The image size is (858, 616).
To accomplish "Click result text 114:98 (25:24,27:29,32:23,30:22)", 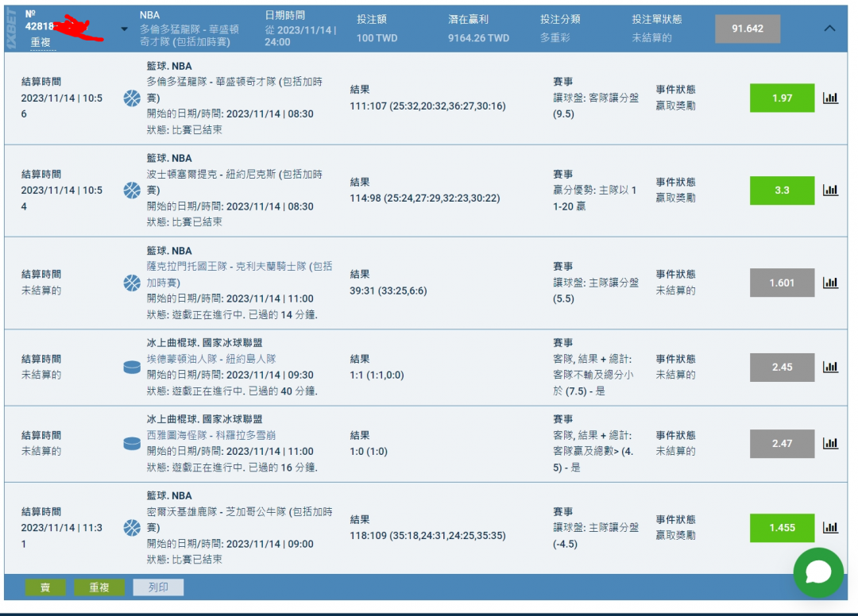I will tap(425, 198).
